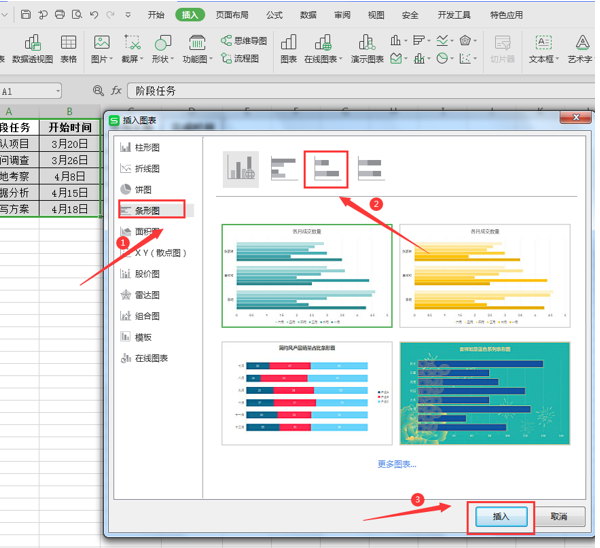Open 演示图表 presentation charts
Image resolution: width=600 pixels, height=548 pixels.
[x=367, y=49]
